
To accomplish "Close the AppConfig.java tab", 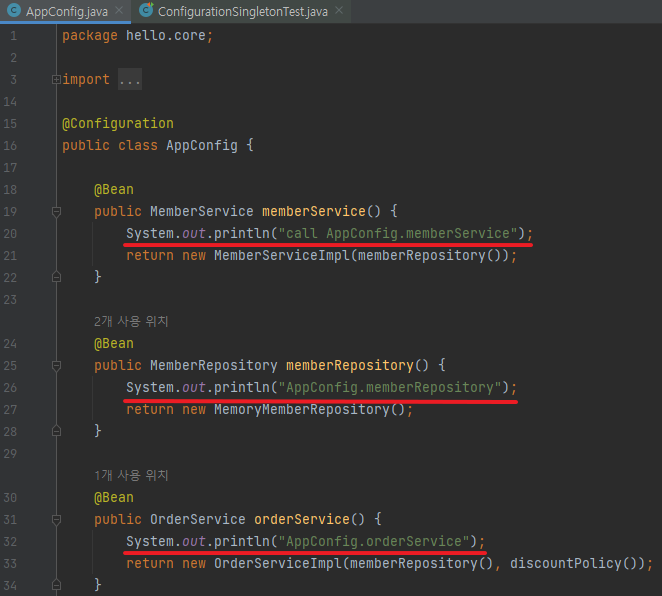I will pos(119,10).
